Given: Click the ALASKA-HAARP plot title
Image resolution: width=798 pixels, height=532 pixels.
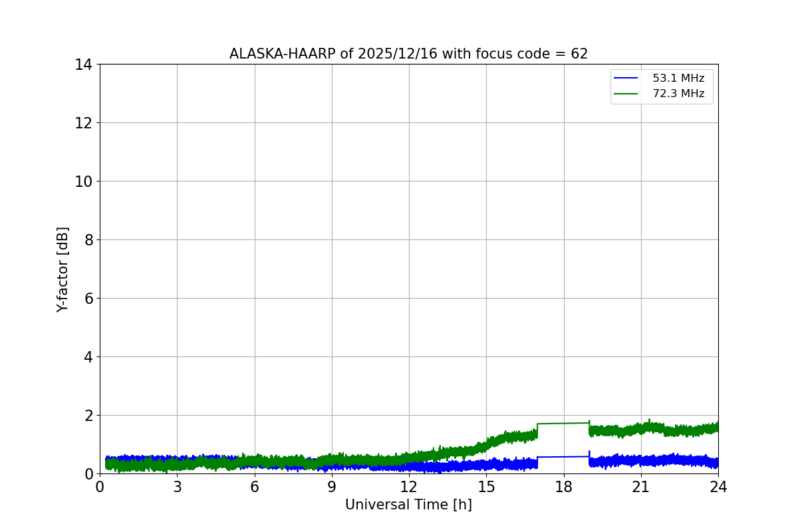Looking at the screenshot, I should coord(408,54).
